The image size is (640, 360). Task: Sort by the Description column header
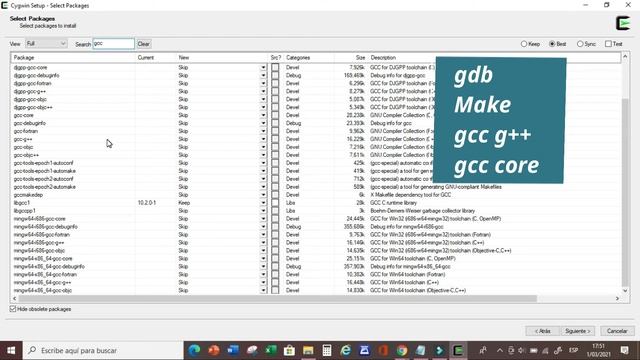pyautogui.click(x=494, y=58)
